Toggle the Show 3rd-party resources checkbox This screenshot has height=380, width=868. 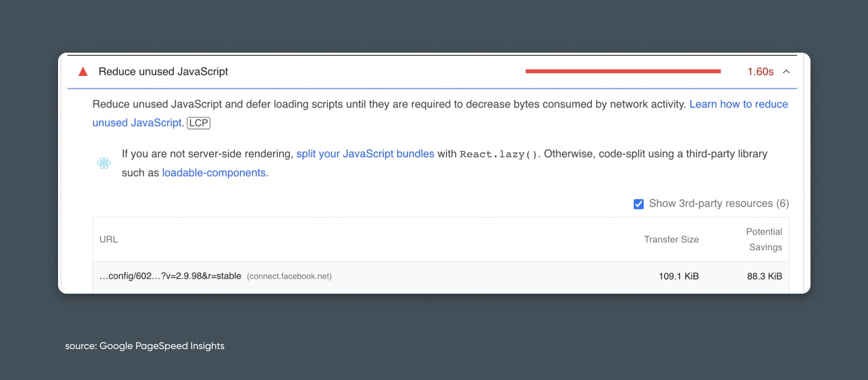639,204
